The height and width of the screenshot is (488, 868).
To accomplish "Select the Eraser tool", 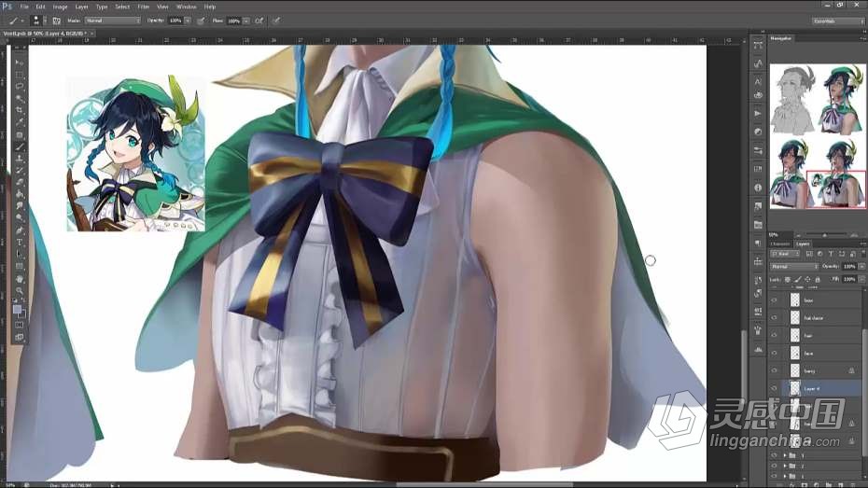I will coord(20,183).
